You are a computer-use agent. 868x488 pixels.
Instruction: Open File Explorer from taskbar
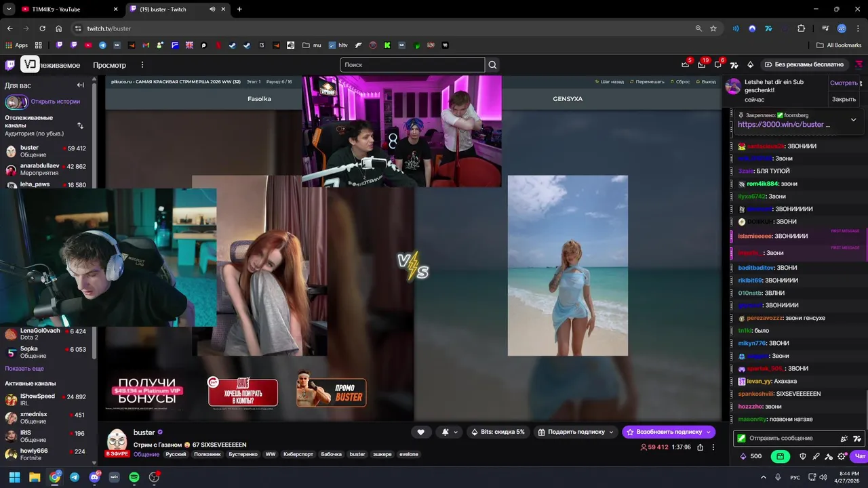point(35,477)
